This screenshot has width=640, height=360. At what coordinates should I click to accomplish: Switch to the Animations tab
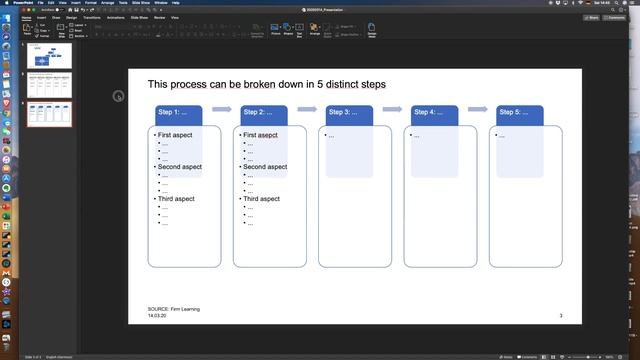116,18
